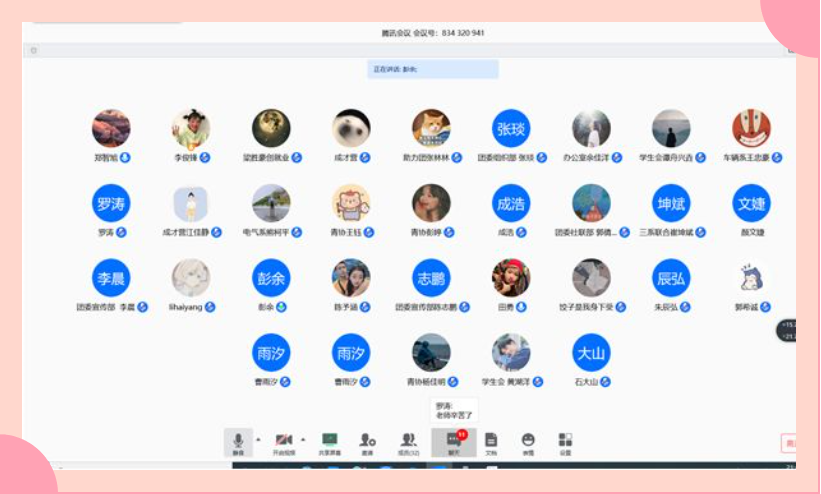Click the red button at toolbar's right edge
The image size is (821, 494).
point(789,443)
